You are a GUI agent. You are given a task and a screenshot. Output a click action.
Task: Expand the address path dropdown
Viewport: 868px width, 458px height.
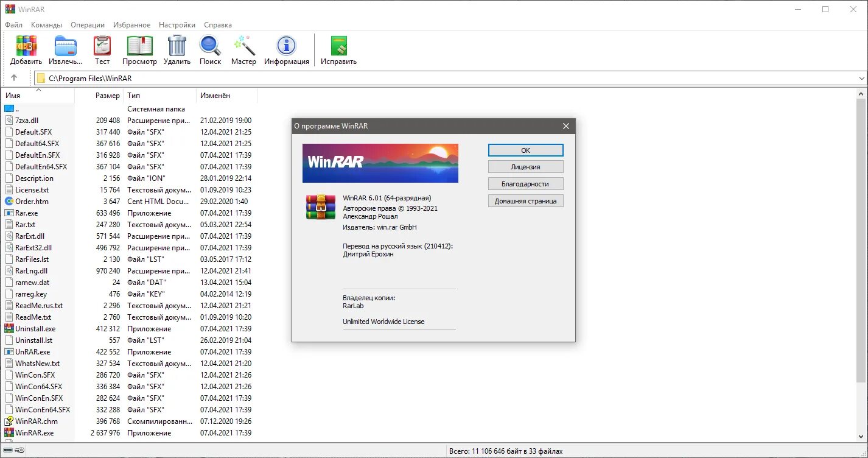(x=861, y=79)
